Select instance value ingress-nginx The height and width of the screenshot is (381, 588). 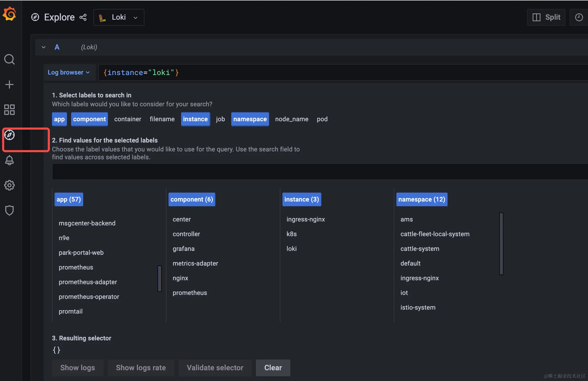[x=306, y=219]
